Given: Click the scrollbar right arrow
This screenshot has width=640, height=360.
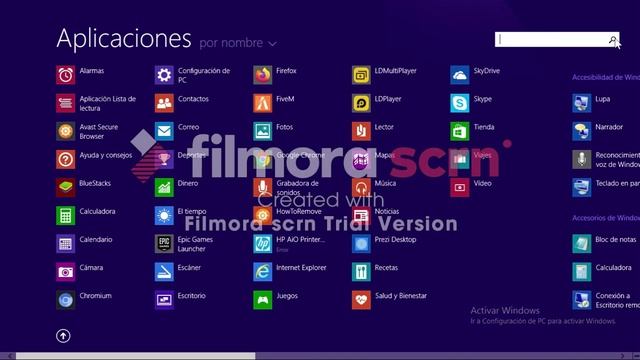Looking at the screenshot, I should [x=622, y=356].
